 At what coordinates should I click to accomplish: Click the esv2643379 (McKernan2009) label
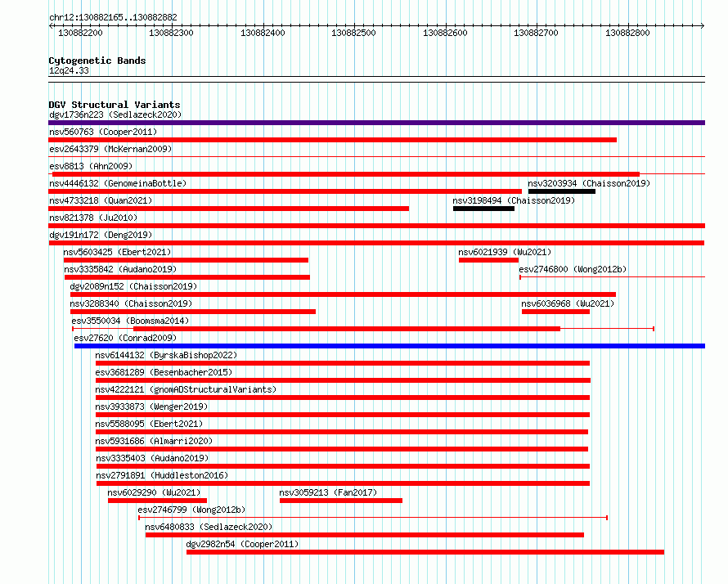tap(110, 149)
